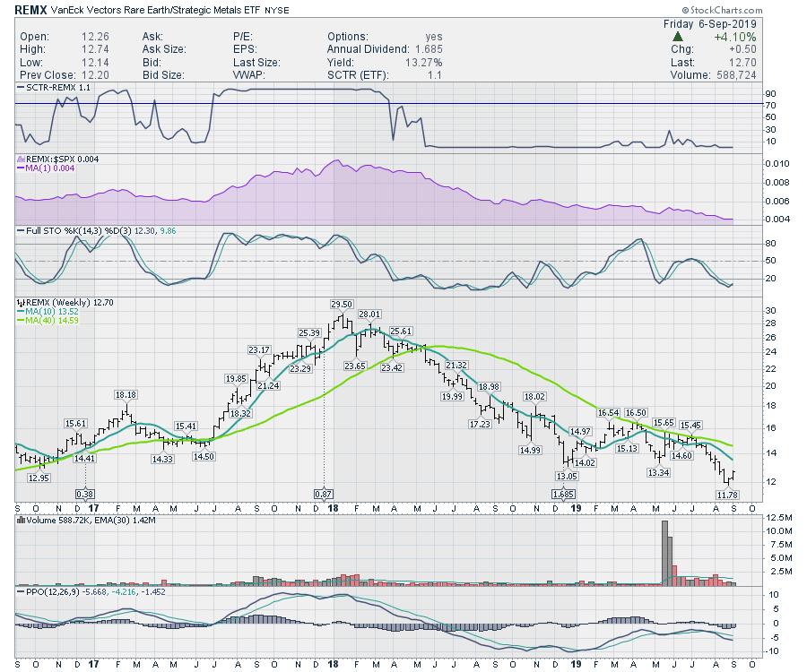Click the REMX ticker symbol title
The width and height of the screenshot is (807, 672).
pyautogui.click(x=33, y=9)
